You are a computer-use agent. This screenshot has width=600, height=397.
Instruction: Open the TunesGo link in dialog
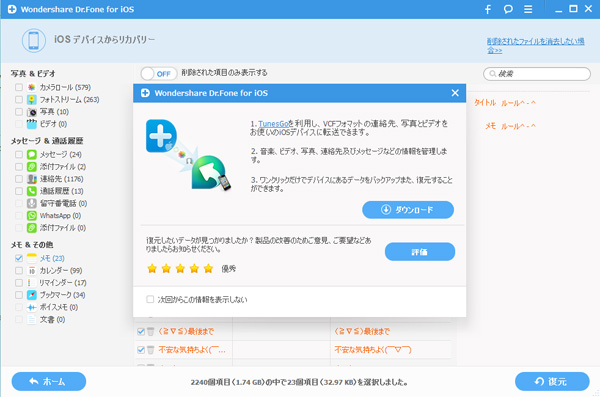click(x=273, y=124)
